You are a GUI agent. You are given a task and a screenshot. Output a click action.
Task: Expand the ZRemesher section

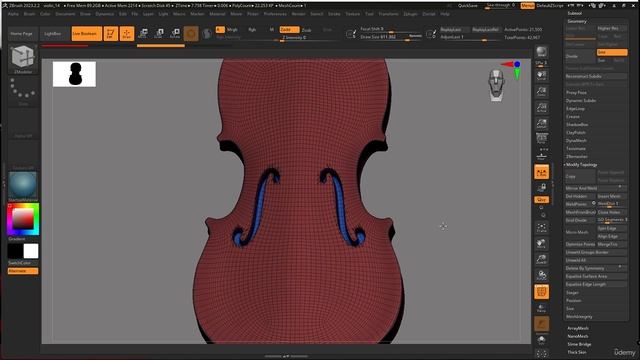coord(577,157)
